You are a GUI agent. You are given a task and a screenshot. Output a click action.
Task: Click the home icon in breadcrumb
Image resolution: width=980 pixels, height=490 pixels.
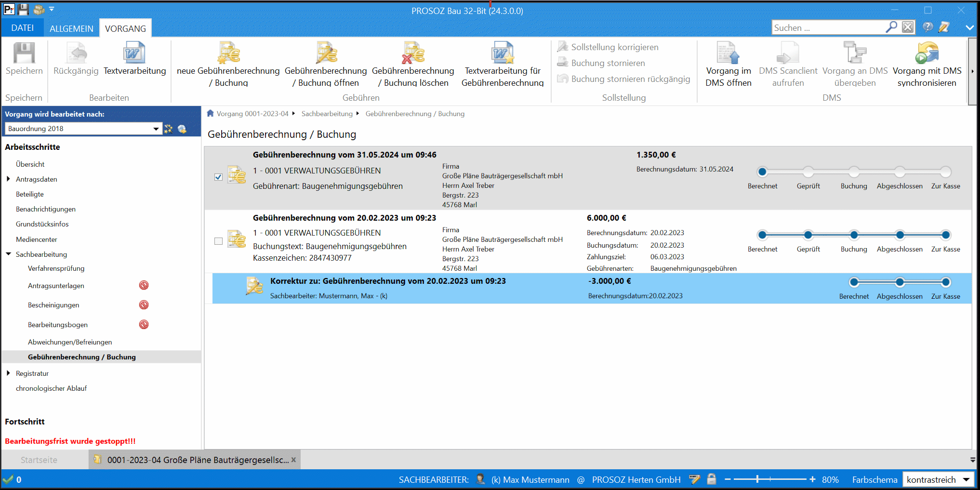point(210,113)
